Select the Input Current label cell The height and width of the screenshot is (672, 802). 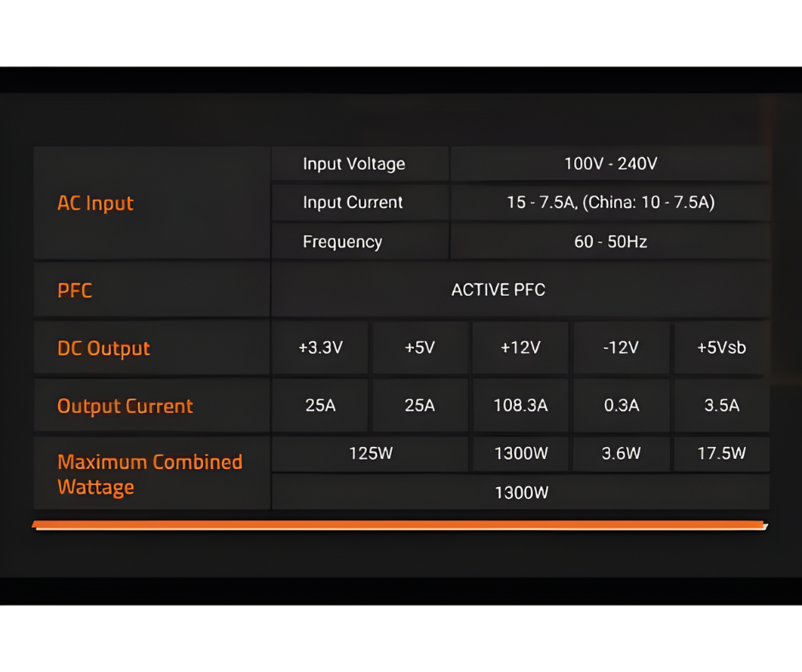[x=352, y=203]
